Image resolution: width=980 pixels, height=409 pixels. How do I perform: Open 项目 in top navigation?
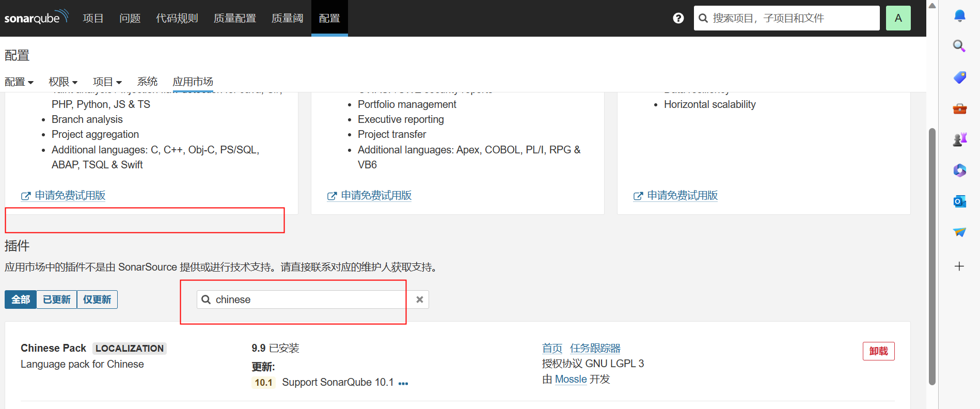click(93, 18)
